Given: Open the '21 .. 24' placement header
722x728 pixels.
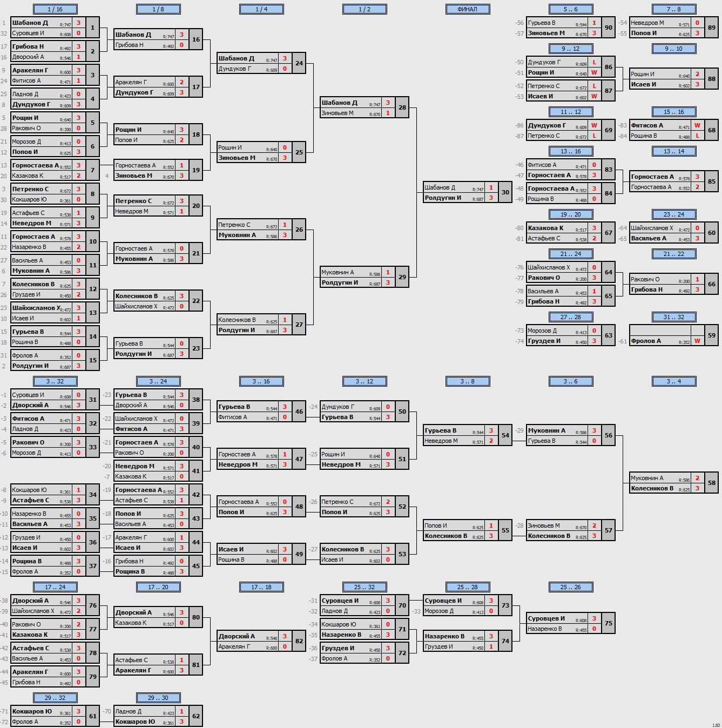Looking at the screenshot, I should point(571,254).
